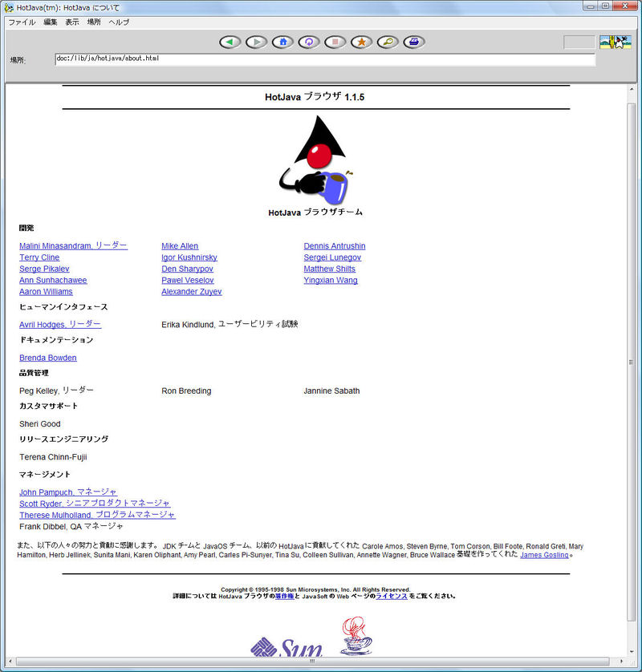Open the Therese Mulholland link
The height and width of the screenshot is (672, 642).
97,515
